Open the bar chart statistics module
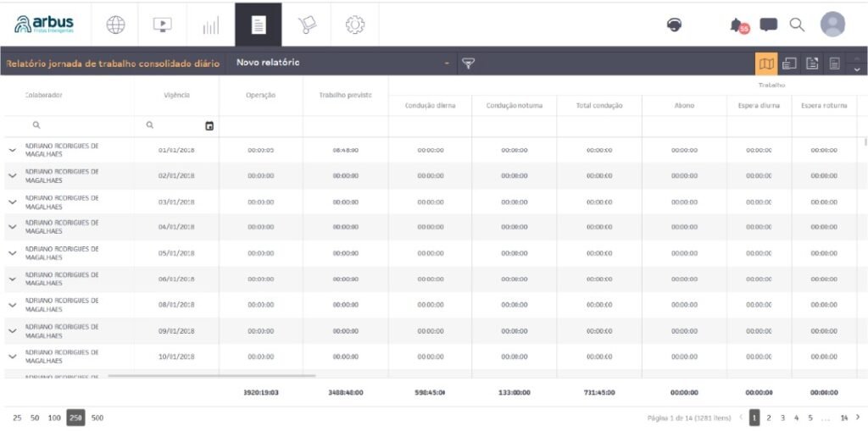 pos(210,26)
